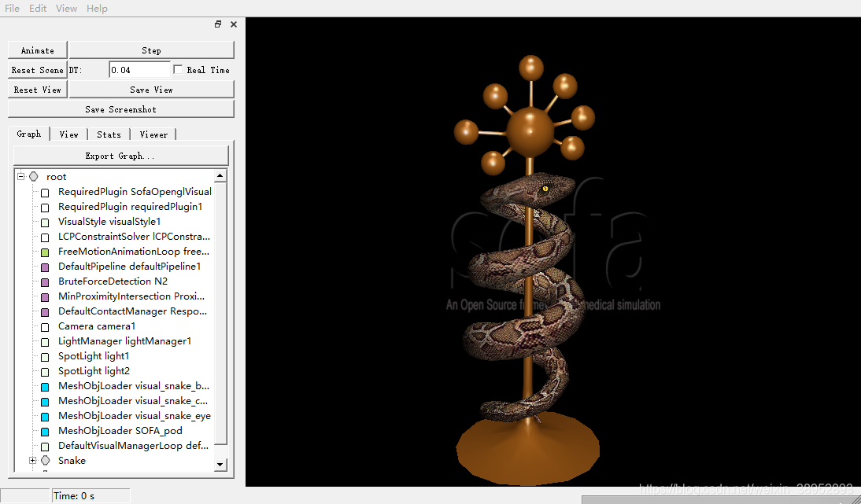Click the SpotLight light2 icon

tap(45, 372)
